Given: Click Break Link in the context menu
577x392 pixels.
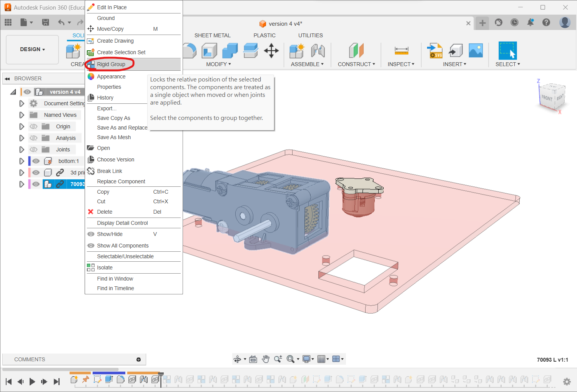Looking at the screenshot, I should [x=110, y=171].
